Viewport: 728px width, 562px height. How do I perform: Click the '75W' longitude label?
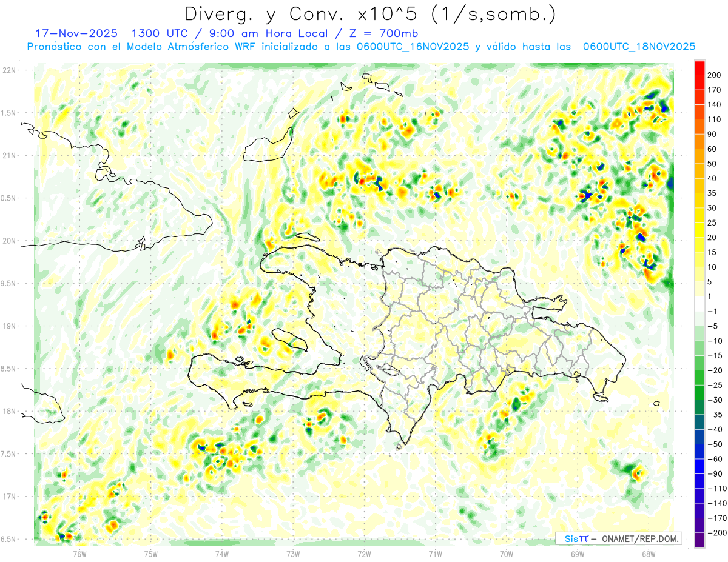click(150, 554)
